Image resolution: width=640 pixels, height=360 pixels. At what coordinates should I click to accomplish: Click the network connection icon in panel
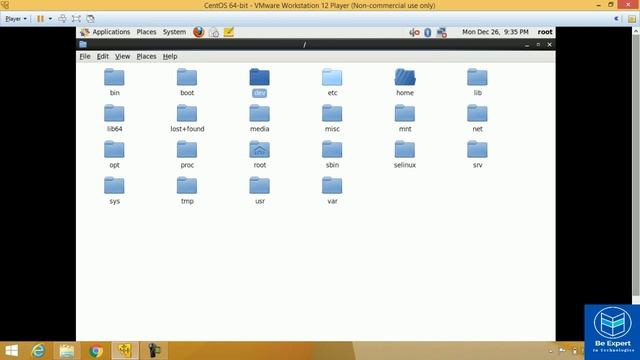tap(441, 32)
